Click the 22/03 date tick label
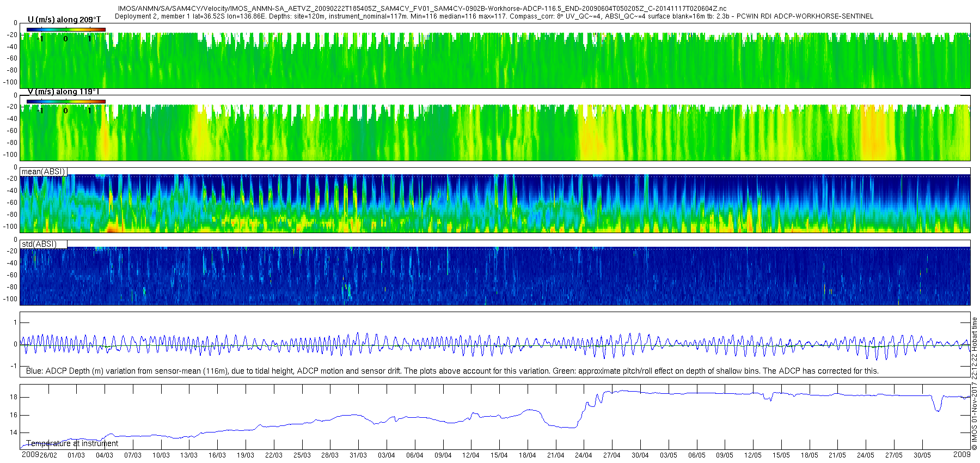The width and height of the screenshot is (980, 463). (x=274, y=455)
